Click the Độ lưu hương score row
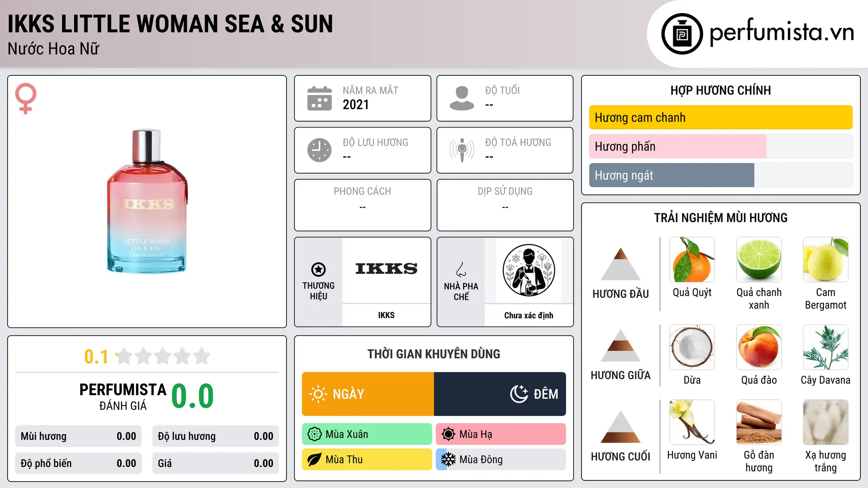The width and height of the screenshot is (868, 488). pyautogui.click(x=216, y=436)
